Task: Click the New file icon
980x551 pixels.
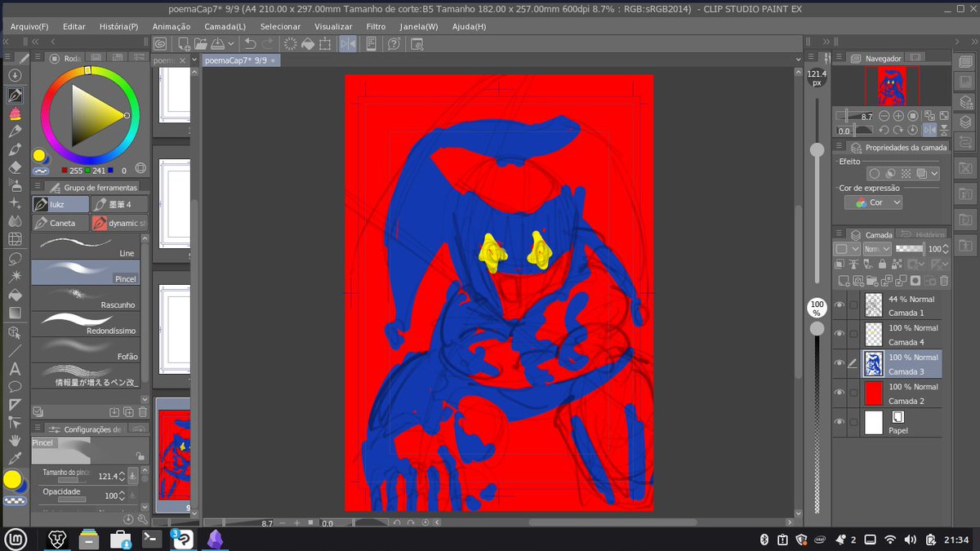Action: (x=185, y=43)
